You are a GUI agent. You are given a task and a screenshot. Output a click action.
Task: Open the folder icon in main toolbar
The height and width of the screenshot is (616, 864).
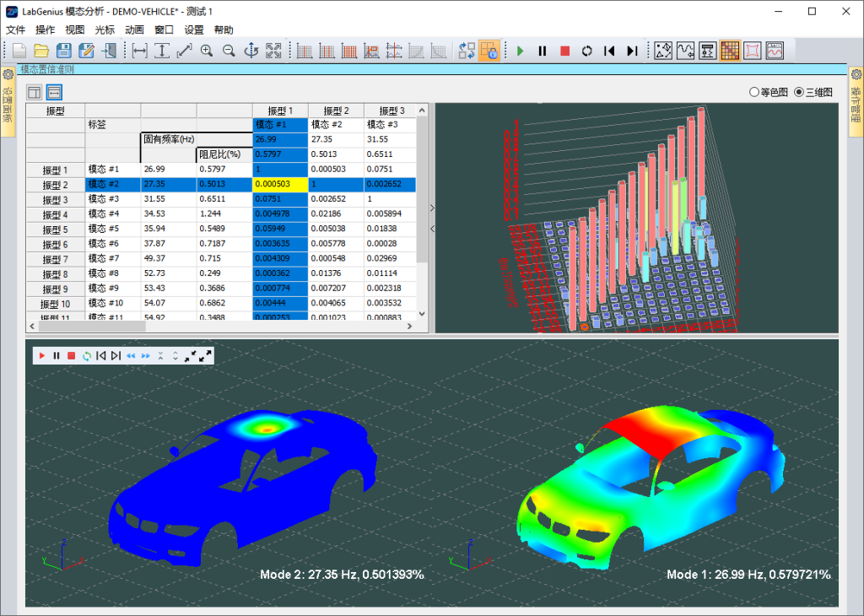41,51
